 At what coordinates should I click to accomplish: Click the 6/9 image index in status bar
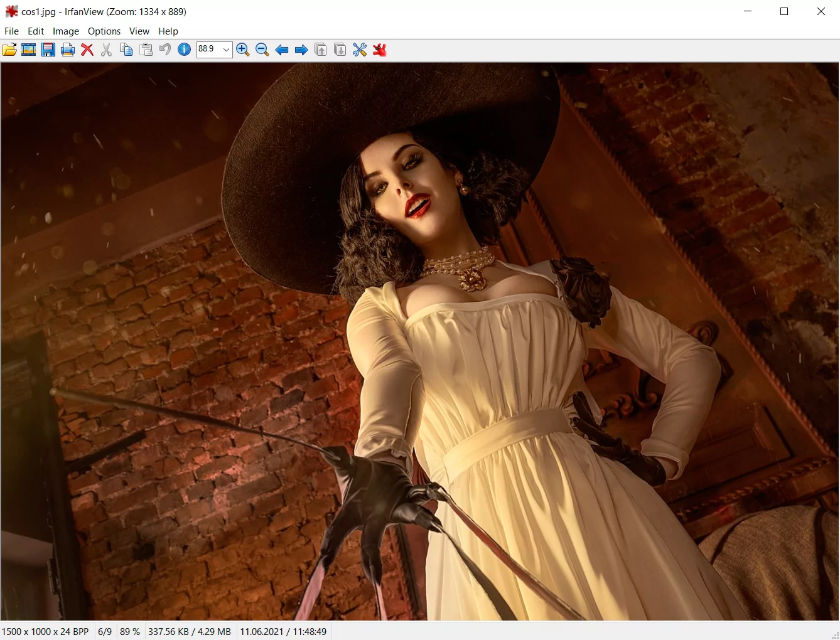click(105, 632)
